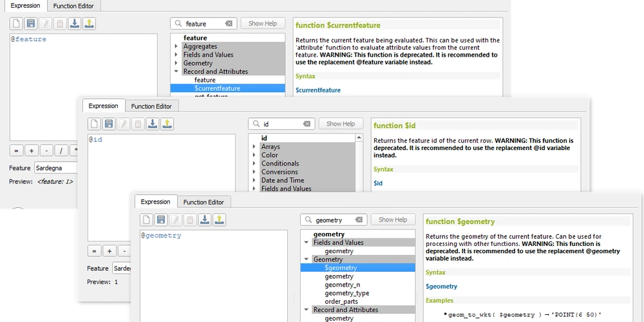Screen dimensions: 644x322
Task: Switch to Function Editor tab in the @id window
Action: tap(151, 106)
